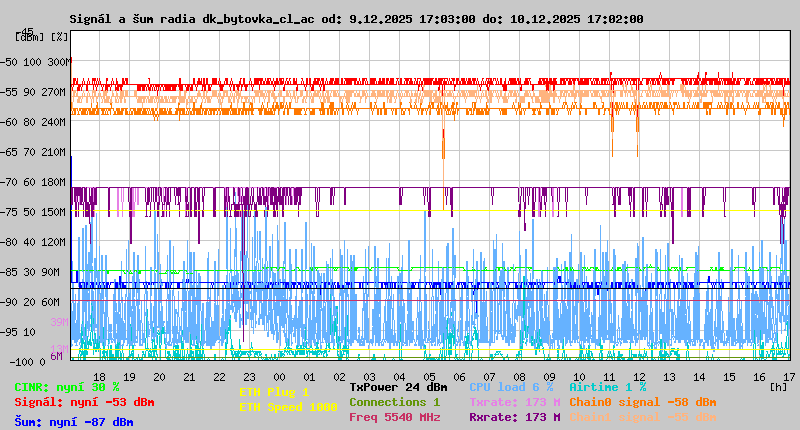
Task: Click the '11' hour tick on x-axis
Action: 609,377
